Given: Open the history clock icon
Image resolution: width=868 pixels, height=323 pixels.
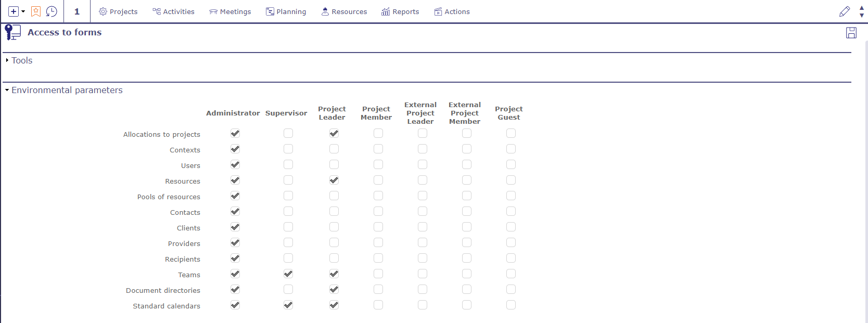Looking at the screenshot, I should click(52, 11).
